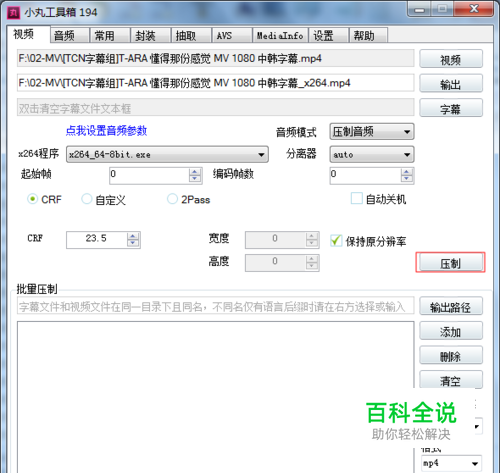Viewport: 500px width, 473px height.
Task: Start encoding with the 压制 button
Action: pos(450,262)
